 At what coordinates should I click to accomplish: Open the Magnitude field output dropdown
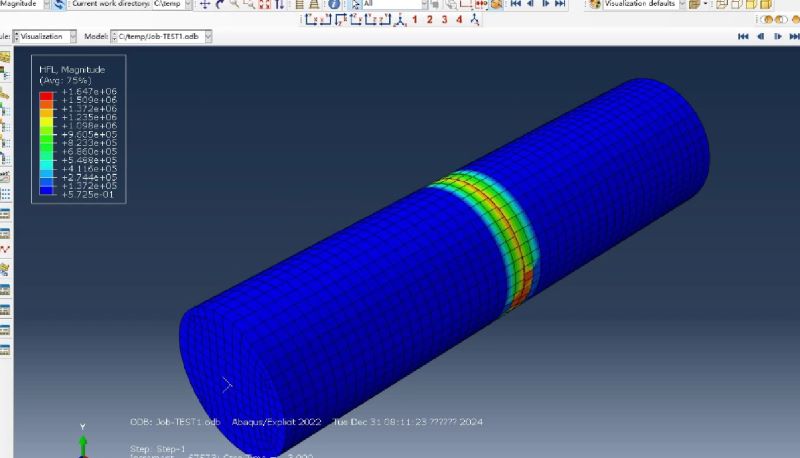point(46,4)
